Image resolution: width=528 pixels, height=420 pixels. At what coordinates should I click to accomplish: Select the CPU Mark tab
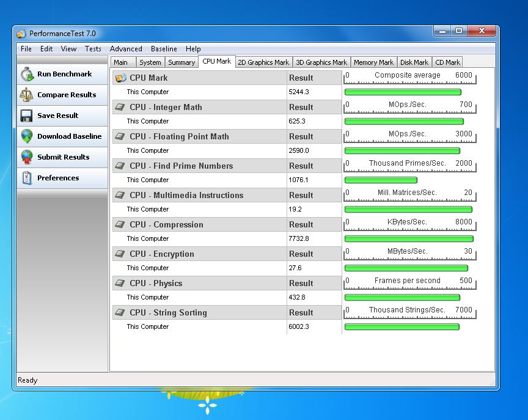click(216, 61)
